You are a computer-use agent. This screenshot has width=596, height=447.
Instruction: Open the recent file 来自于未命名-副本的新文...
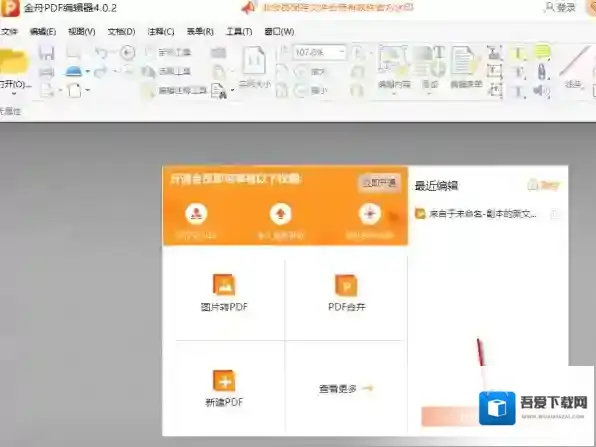476,214
